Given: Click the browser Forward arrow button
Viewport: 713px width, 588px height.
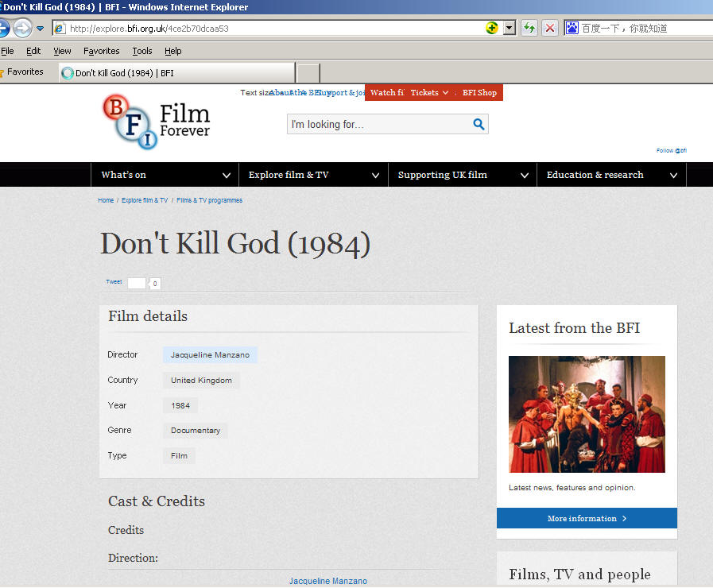Looking at the screenshot, I should click(22, 28).
